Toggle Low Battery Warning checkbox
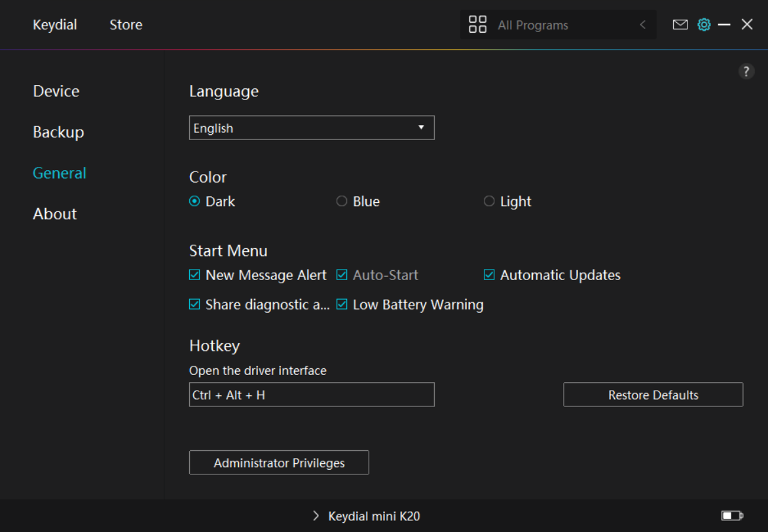The image size is (768, 532). 342,305
